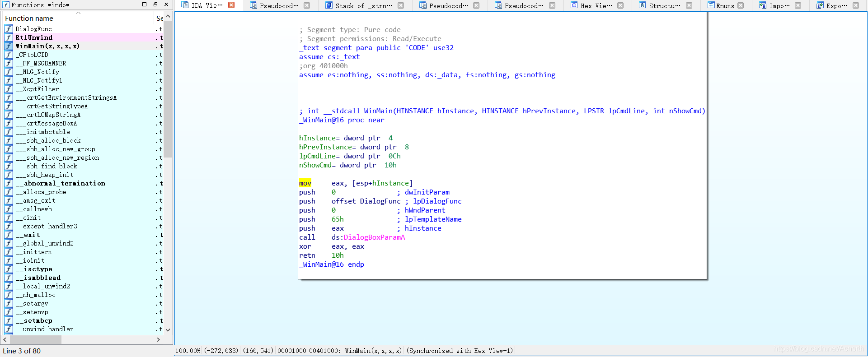The height and width of the screenshot is (357, 868).
Task: Click the 00401000: WinMain address status
Action: pos(355,351)
